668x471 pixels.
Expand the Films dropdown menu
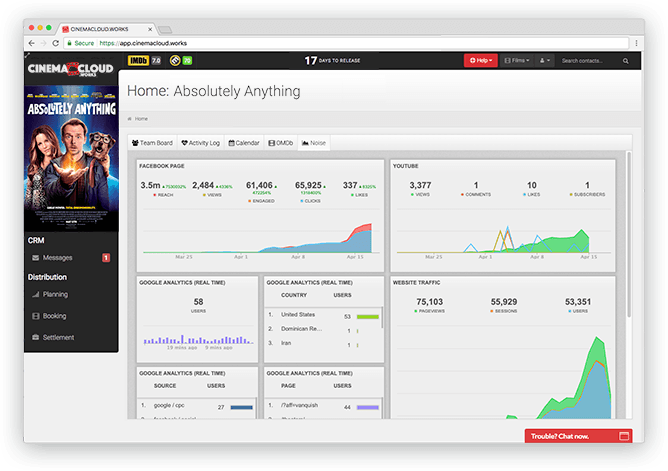pyautogui.click(x=516, y=61)
